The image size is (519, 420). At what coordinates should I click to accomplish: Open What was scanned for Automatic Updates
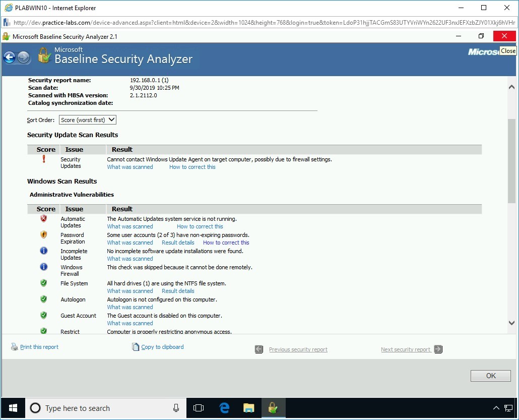click(130, 226)
